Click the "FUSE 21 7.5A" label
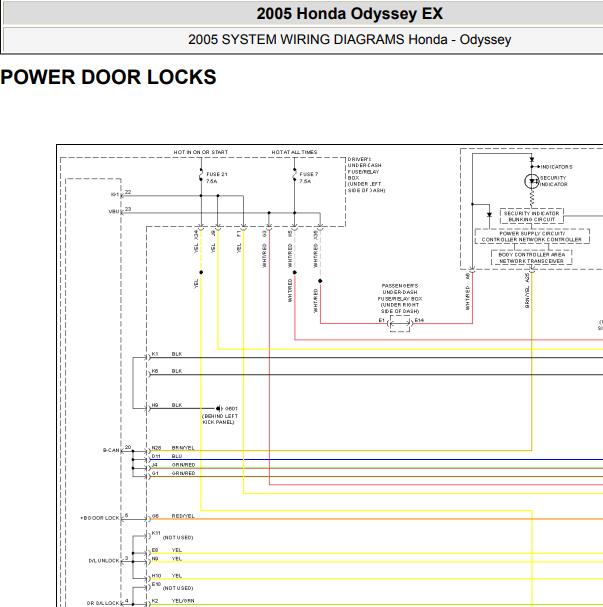 click(x=217, y=178)
